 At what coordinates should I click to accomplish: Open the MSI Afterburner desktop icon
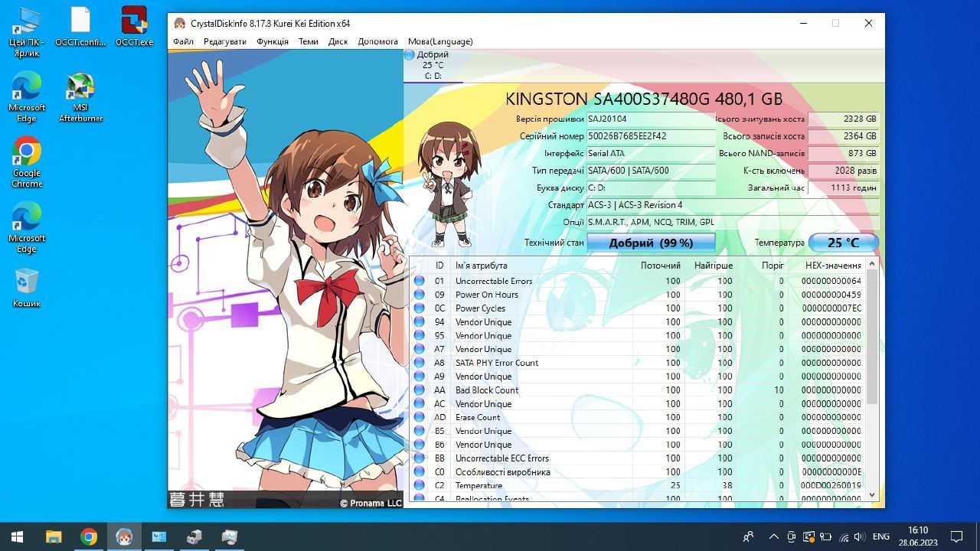coord(80,98)
